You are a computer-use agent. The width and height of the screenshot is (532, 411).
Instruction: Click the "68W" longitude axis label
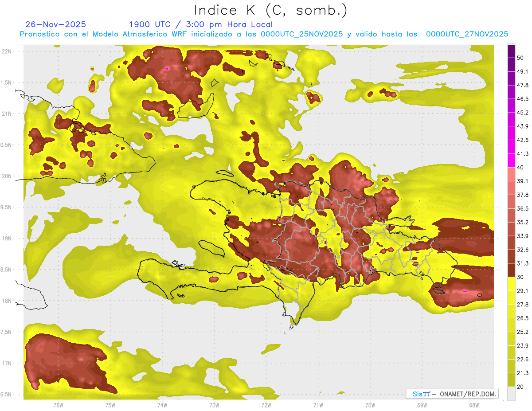(473, 405)
